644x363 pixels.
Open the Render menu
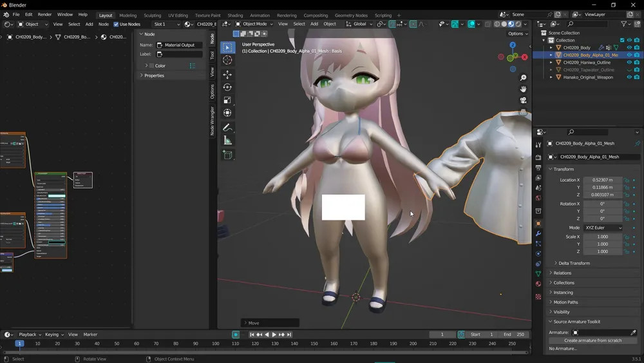[x=45, y=14]
